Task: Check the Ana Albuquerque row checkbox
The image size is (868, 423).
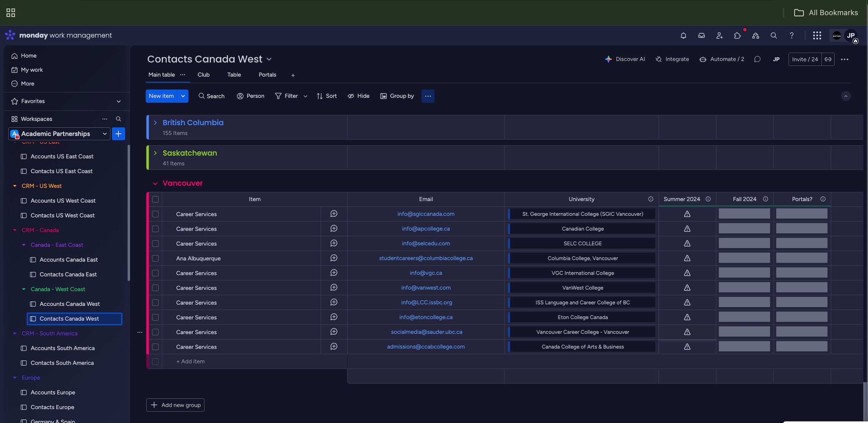Action: coord(155,258)
